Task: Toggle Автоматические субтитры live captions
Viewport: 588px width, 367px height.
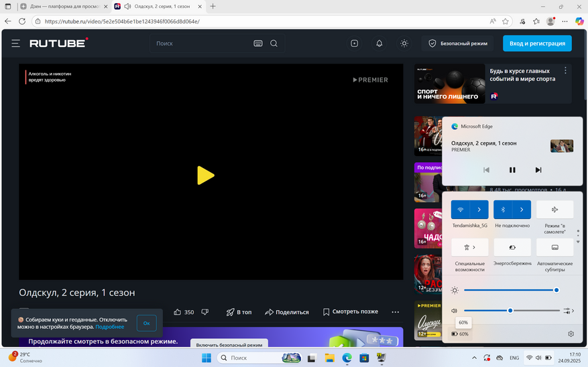Action: pos(554,247)
